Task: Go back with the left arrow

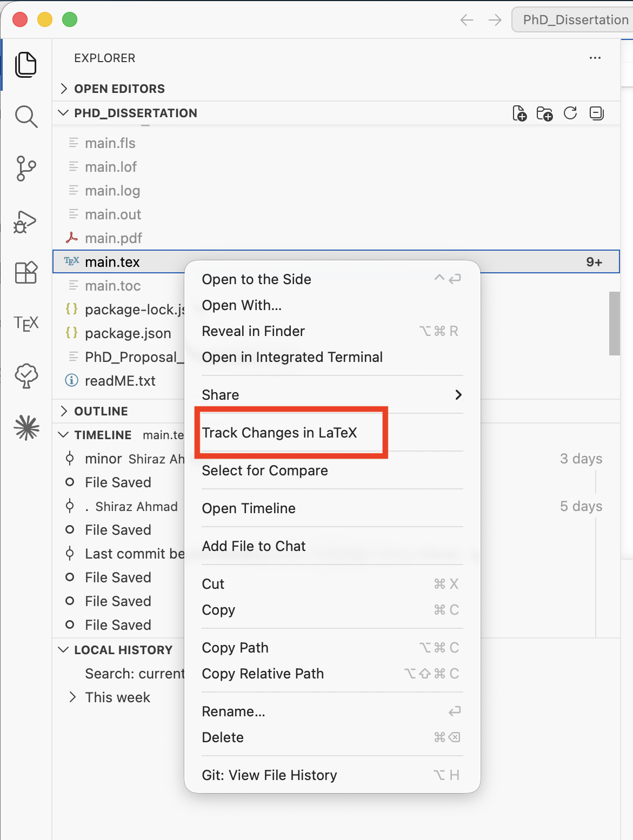Action: pyautogui.click(x=467, y=21)
